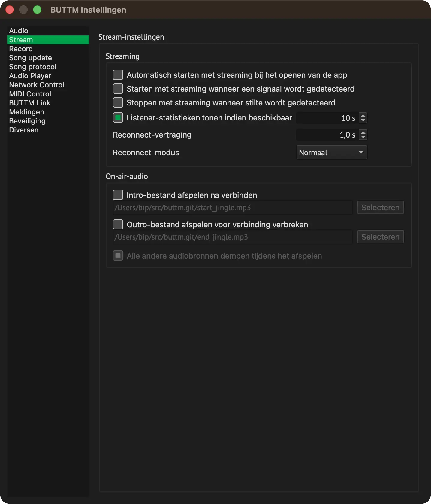Image resolution: width=431 pixels, height=504 pixels.
Task: Click Selecteren button for outro file
Action: tap(380, 237)
